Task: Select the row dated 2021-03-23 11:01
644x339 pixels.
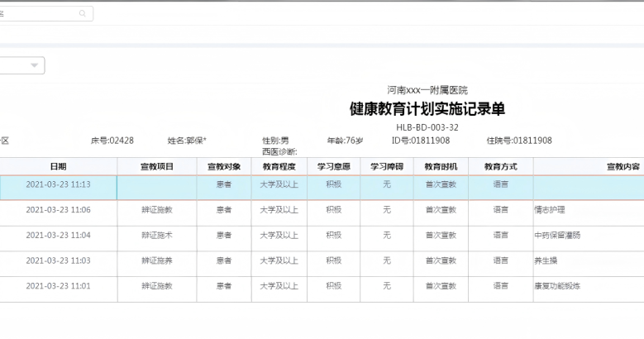Action: coord(322,289)
